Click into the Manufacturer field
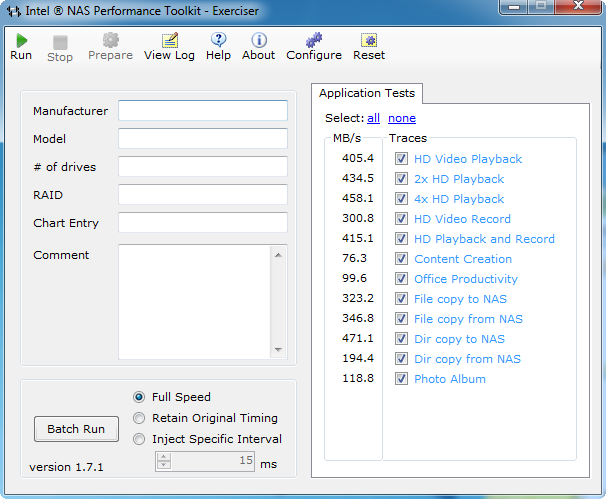 (203, 111)
